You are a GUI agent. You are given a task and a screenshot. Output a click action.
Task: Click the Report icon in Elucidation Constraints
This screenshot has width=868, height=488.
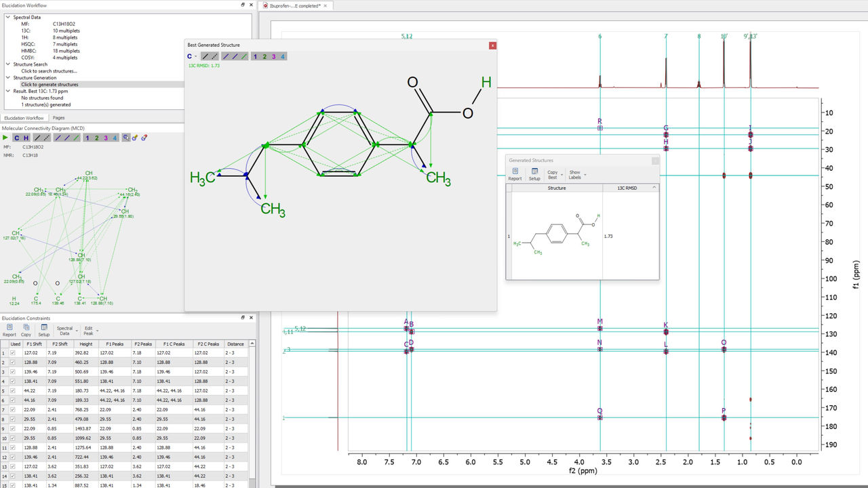point(9,330)
